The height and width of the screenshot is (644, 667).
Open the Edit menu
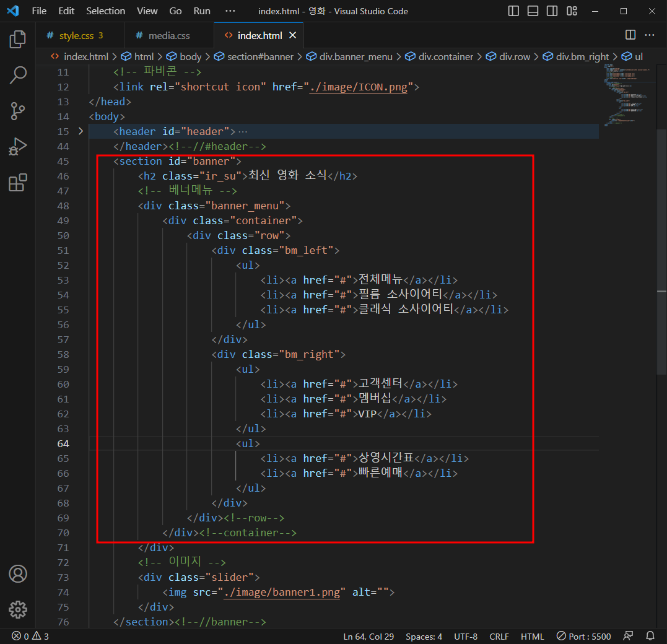click(66, 11)
